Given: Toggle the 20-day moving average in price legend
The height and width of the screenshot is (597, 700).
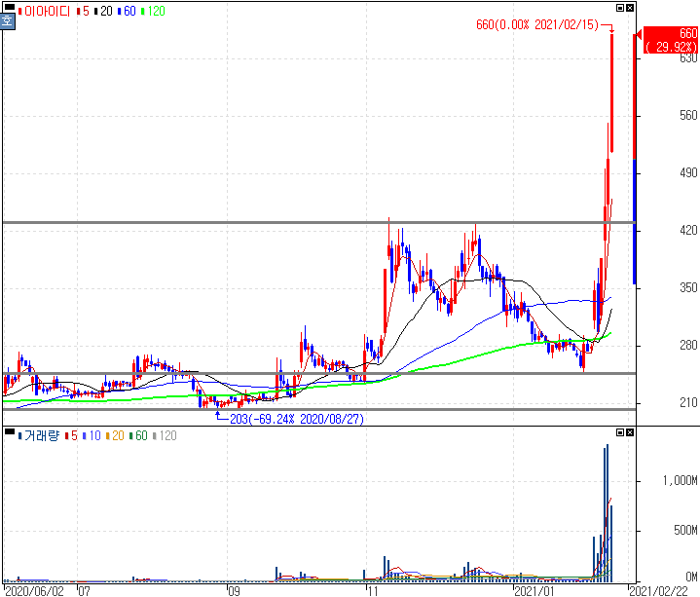Looking at the screenshot, I should tap(103, 11).
